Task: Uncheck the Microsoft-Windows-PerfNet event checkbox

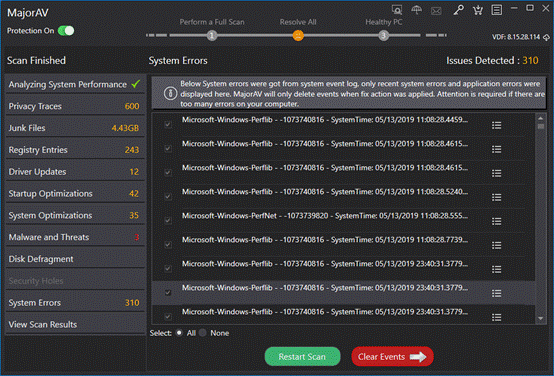Action: point(168,221)
